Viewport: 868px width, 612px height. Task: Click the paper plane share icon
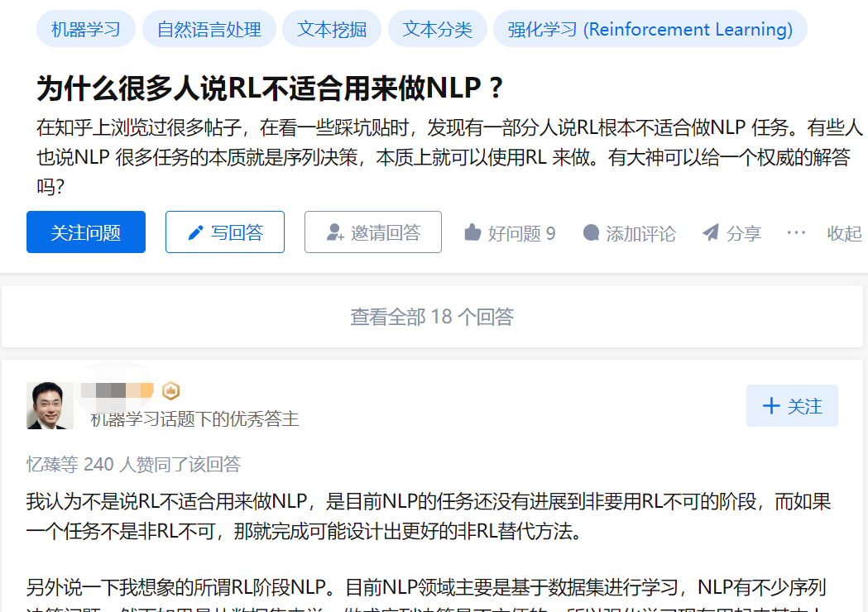point(711,232)
